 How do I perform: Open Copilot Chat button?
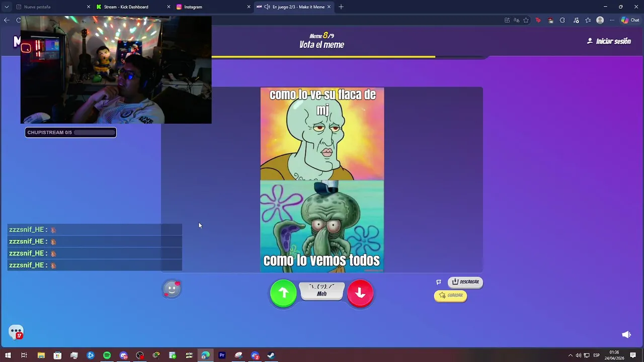(630, 20)
